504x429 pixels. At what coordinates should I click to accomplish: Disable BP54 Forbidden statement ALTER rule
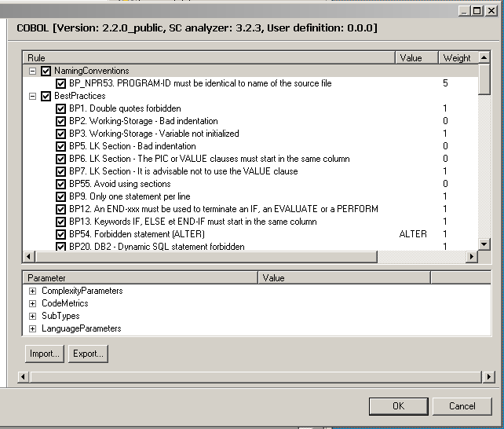pyautogui.click(x=60, y=234)
